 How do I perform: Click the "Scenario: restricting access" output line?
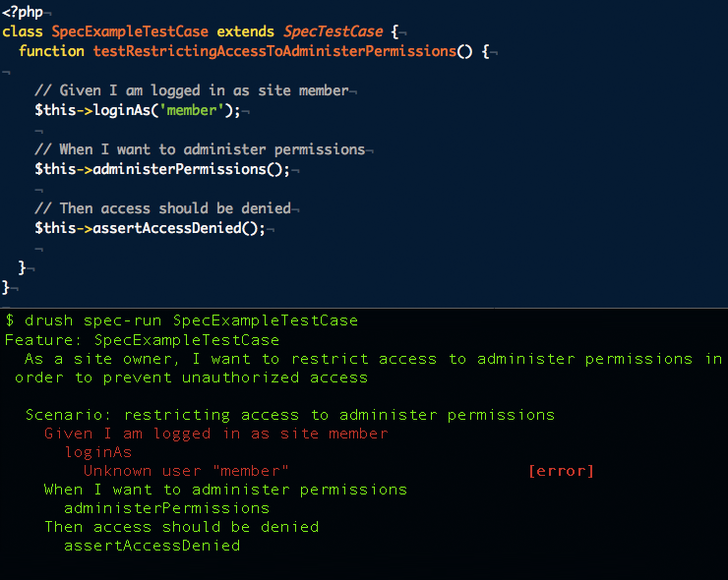coord(289,415)
